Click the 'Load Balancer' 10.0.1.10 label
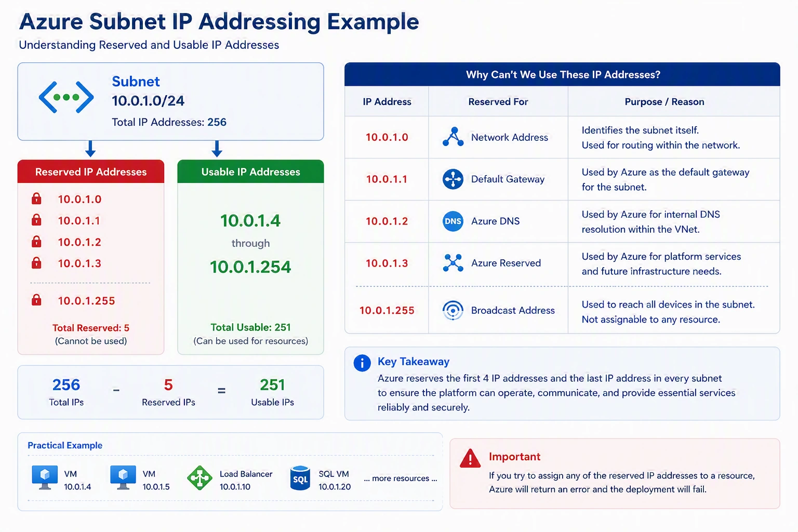This screenshot has width=798, height=532. (246, 481)
